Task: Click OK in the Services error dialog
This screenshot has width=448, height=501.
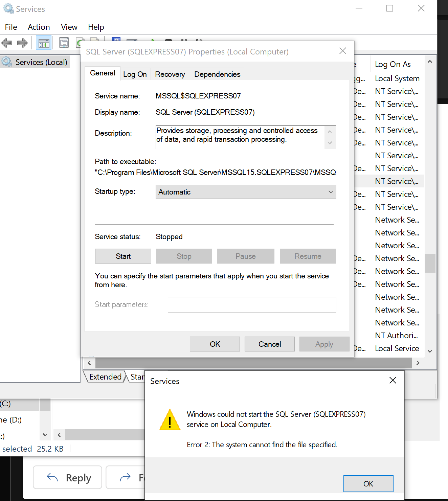Action: (x=368, y=484)
